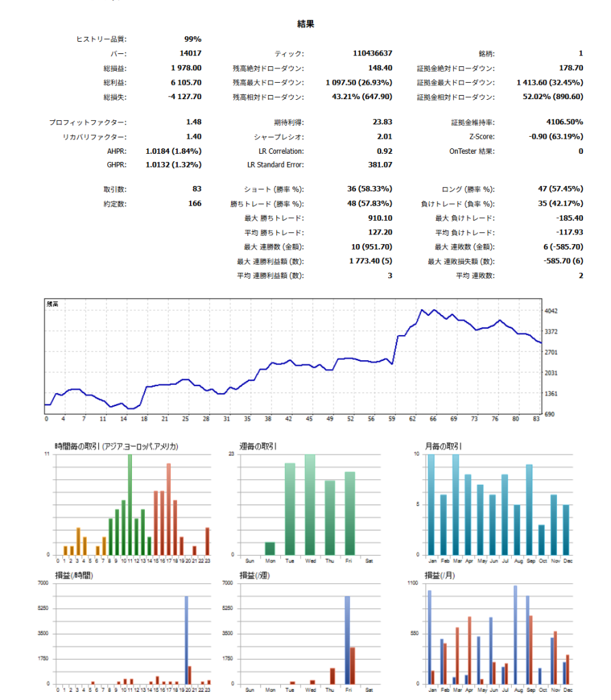Click the short Mon bar in 週毎の取引 chart
The image size is (611, 700).
[x=270, y=548]
